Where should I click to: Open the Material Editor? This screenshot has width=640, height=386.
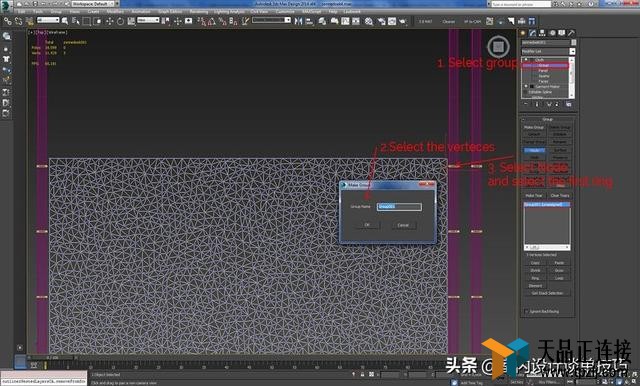[369, 21]
